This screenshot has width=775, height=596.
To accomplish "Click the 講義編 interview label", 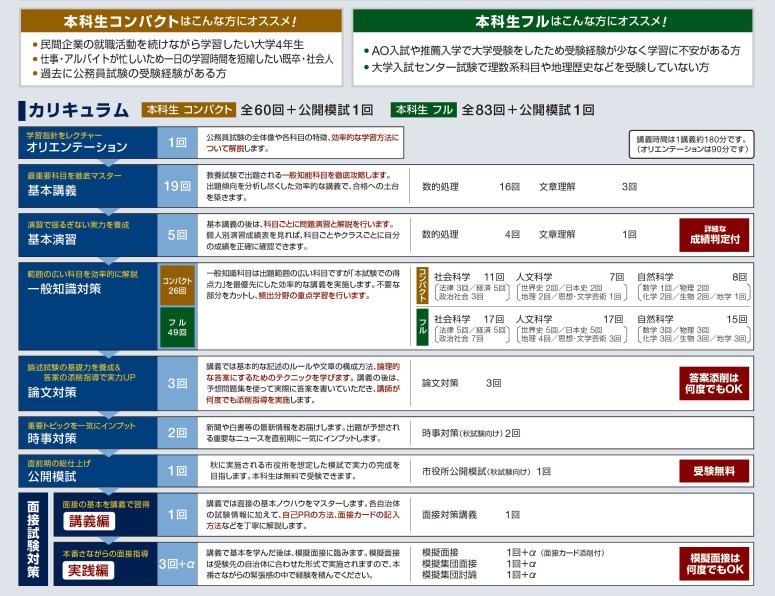I will coord(91,521).
